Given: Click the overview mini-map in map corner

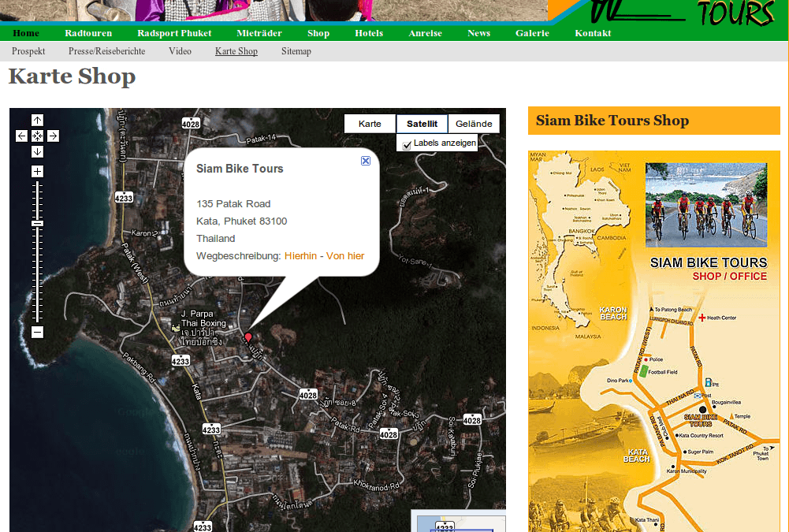Looking at the screenshot, I should pos(459,521).
